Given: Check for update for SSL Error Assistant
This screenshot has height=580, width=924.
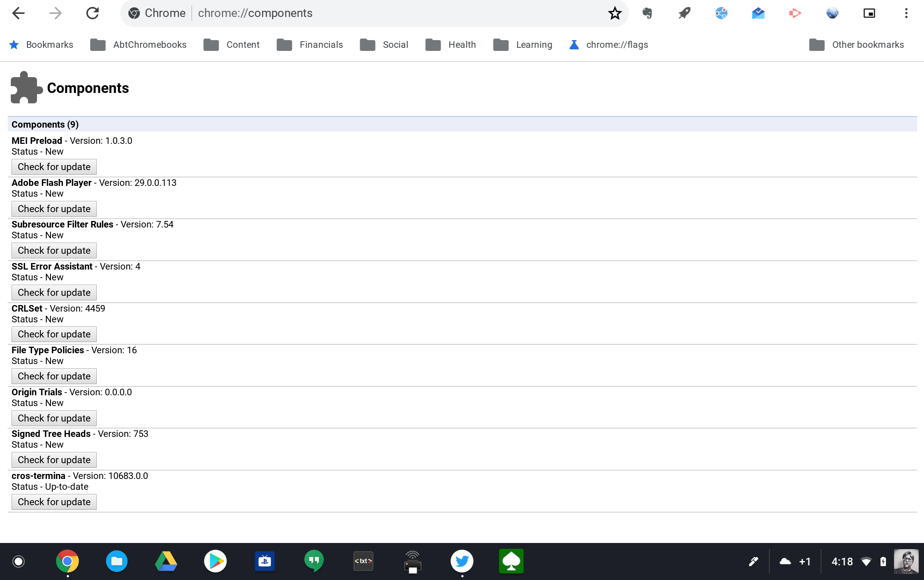Looking at the screenshot, I should pyautogui.click(x=54, y=292).
